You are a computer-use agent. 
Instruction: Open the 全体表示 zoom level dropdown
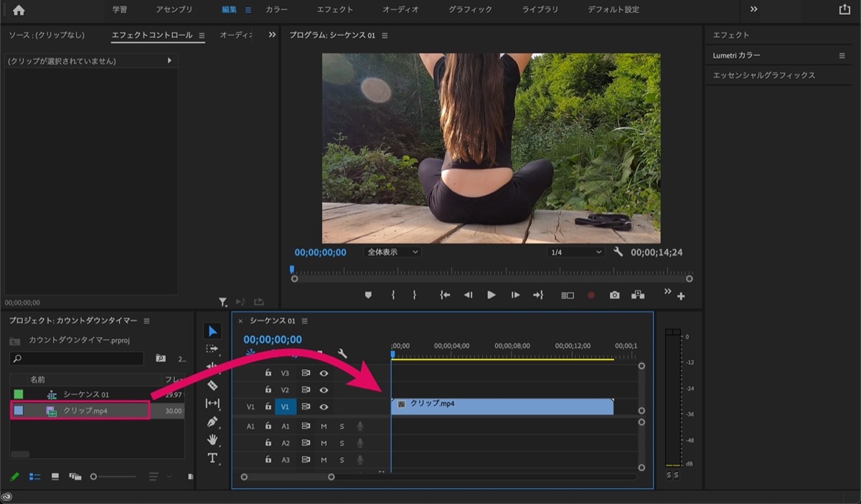pos(392,252)
